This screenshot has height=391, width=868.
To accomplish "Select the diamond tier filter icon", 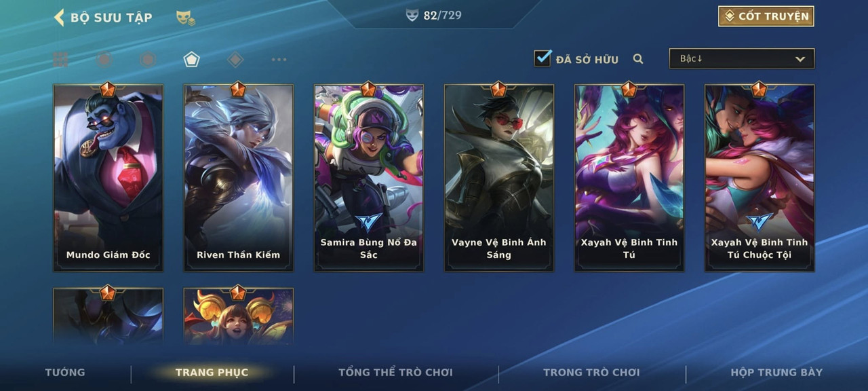I will 235,60.
